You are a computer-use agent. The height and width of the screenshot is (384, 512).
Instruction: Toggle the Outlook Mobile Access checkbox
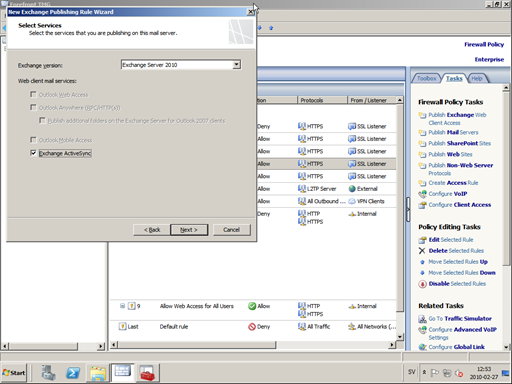click(x=33, y=140)
